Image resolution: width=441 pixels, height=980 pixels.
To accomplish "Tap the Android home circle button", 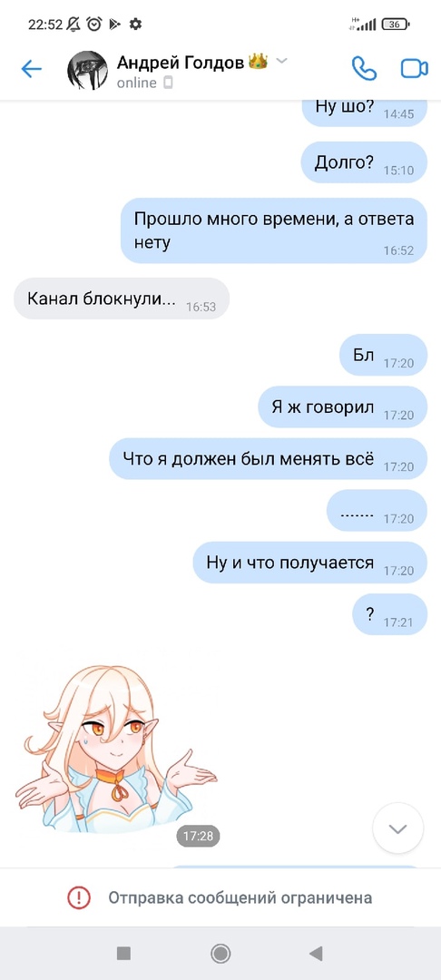I will click(220, 953).
